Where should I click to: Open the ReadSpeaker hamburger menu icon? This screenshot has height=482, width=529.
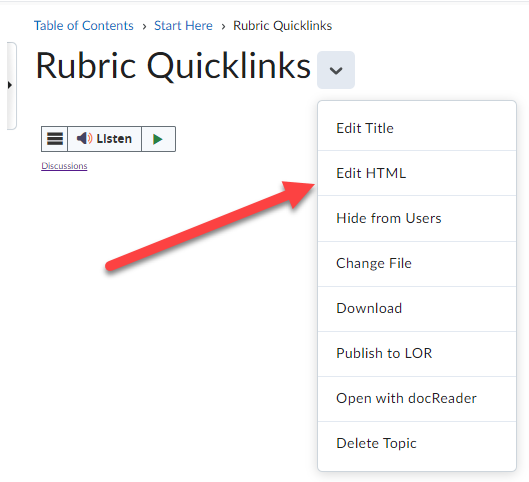[55, 139]
